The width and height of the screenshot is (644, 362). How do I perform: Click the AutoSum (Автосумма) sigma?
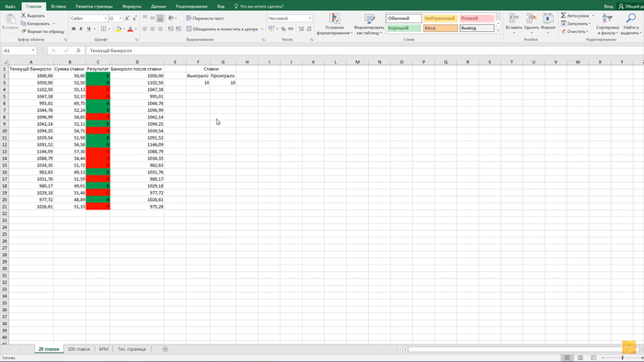pyautogui.click(x=563, y=16)
